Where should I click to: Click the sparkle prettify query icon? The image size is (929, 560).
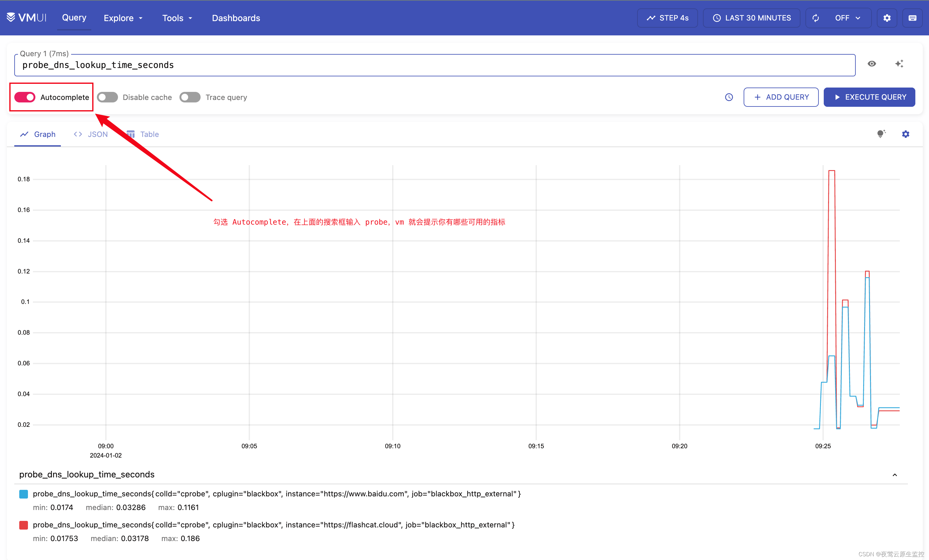click(x=899, y=64)
